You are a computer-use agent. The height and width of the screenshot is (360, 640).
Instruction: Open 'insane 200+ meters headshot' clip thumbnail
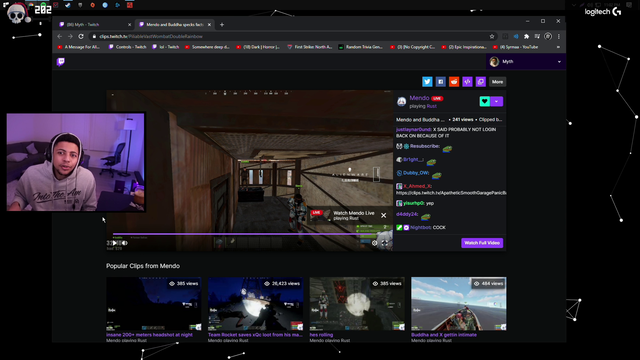[x=153, y=304]
